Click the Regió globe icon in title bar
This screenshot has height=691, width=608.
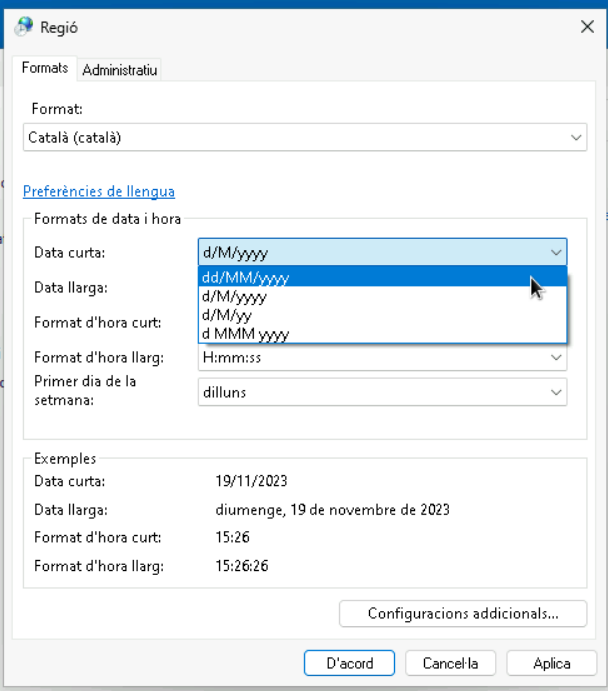coord(24,27)
